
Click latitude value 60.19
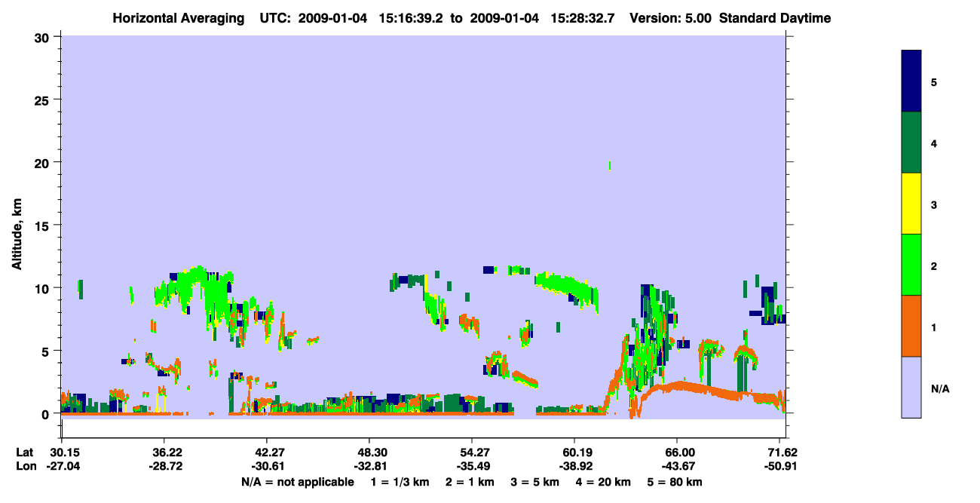coord(574,452)
